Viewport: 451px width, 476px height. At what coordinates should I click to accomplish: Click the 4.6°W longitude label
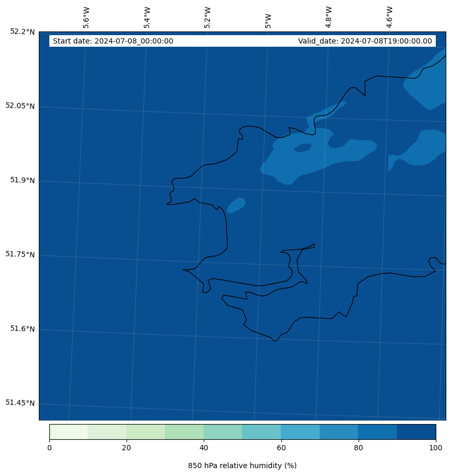pos(390,18)
